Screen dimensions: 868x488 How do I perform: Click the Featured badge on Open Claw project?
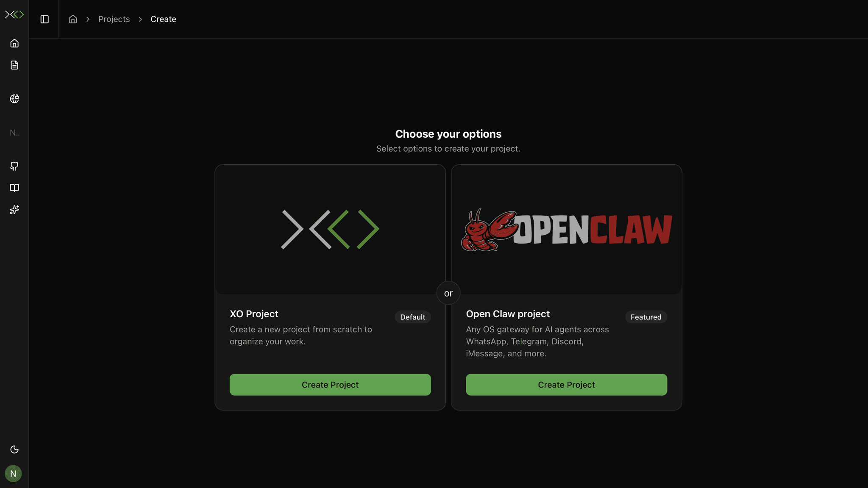(x=646, y=317)
